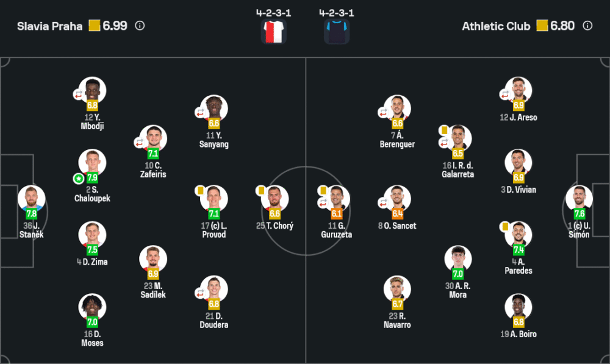Click the substitution icon on Y. Mbodji
Image resolution: width=610 pixels, height=364 pixels.
[x=78, y=95]
